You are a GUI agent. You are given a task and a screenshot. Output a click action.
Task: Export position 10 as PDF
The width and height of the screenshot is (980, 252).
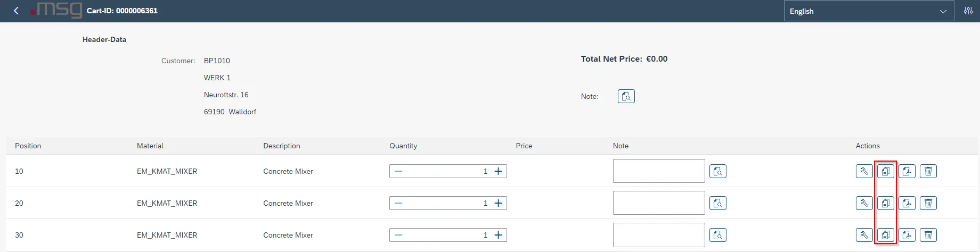(x=907, y=171)
